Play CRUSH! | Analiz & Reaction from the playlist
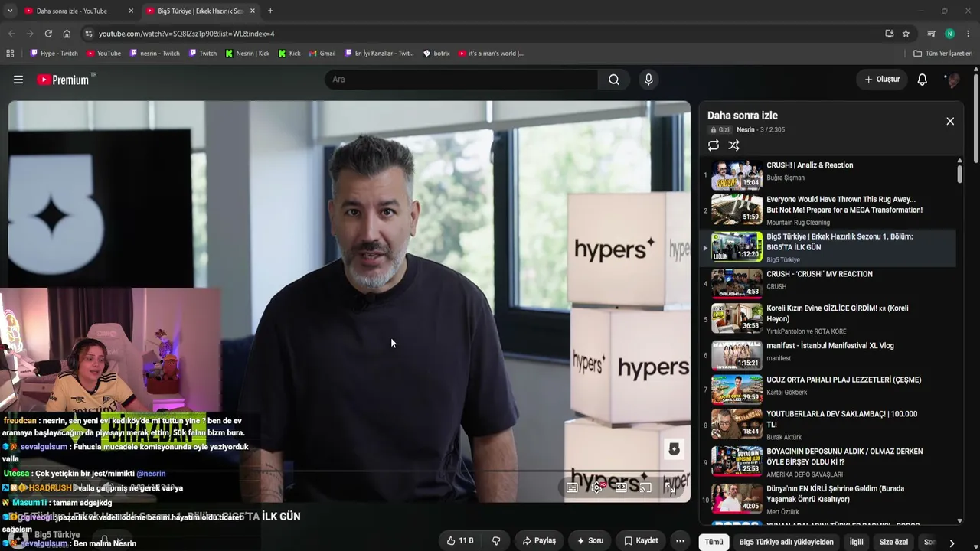This screenshot has width=980, height=551. [828, 175]
